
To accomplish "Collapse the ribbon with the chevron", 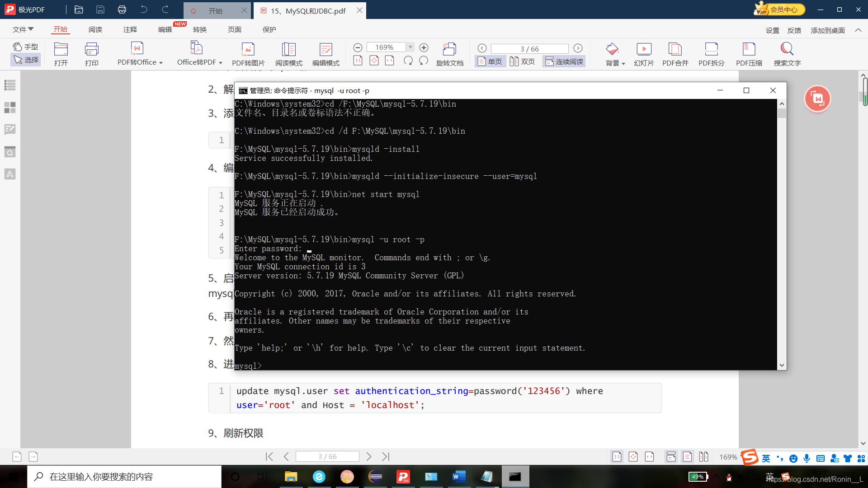I will (858, 30).
